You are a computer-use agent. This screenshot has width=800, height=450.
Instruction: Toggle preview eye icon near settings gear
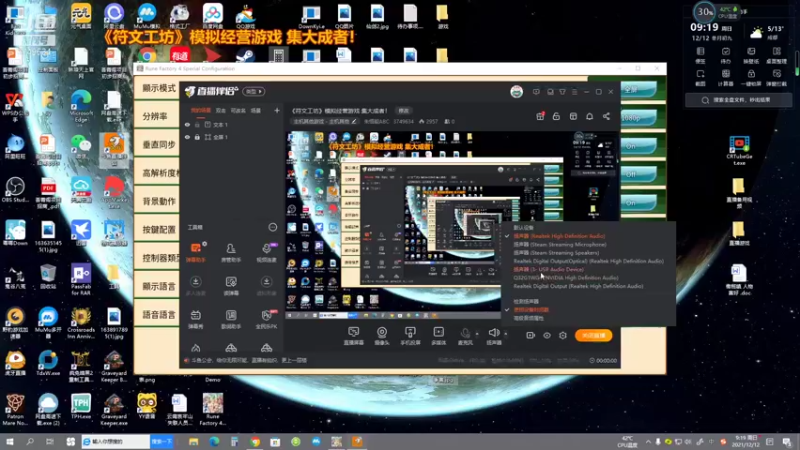[546, 336]
